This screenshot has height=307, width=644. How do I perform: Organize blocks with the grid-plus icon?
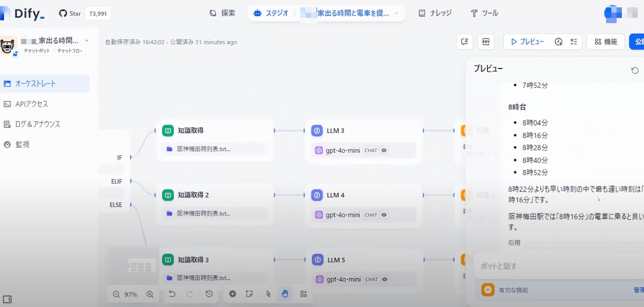click(x=304, y=294)
